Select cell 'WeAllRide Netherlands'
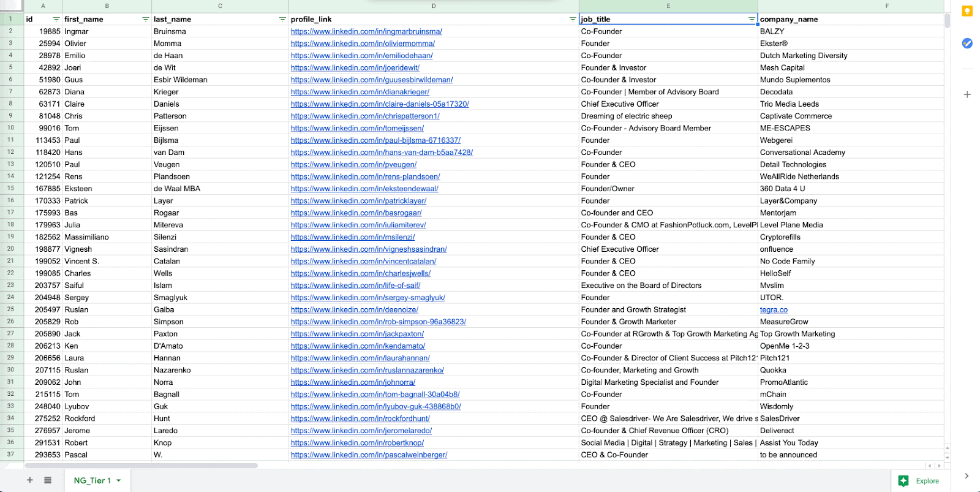980x492 pixels. tap(851, 176)
